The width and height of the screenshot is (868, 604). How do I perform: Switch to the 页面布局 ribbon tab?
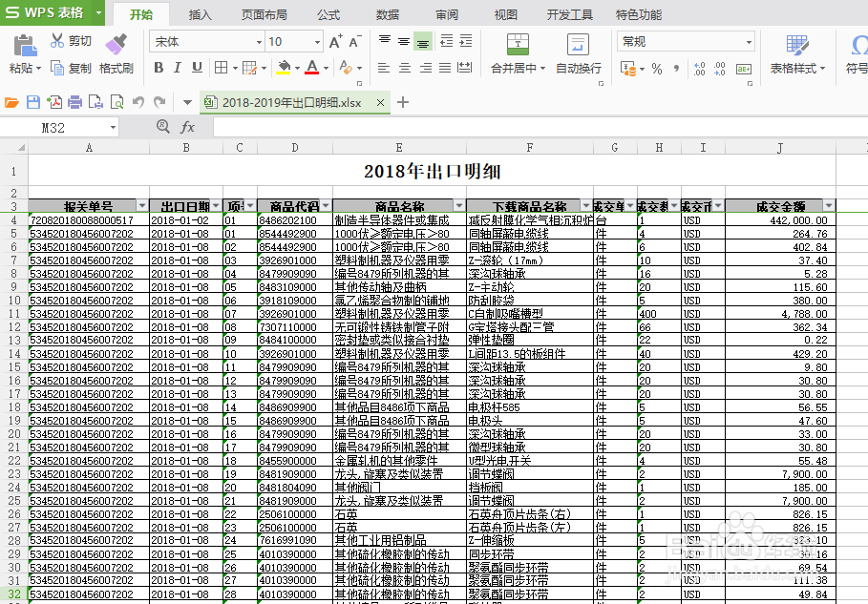[265, 14]
